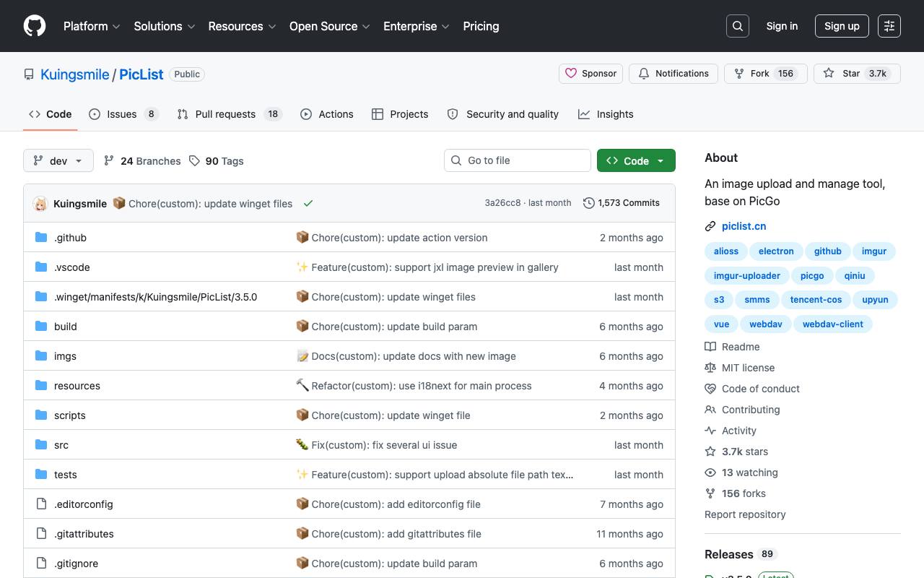
Task: Expand the Solutions menu
Action: click(165, 26)
